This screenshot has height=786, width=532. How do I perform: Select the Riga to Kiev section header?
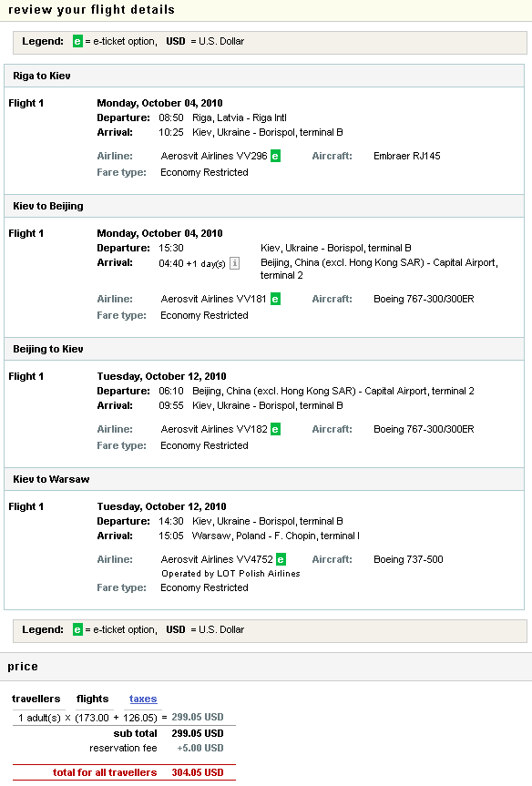pyautogui.click(x=264, y=76)
